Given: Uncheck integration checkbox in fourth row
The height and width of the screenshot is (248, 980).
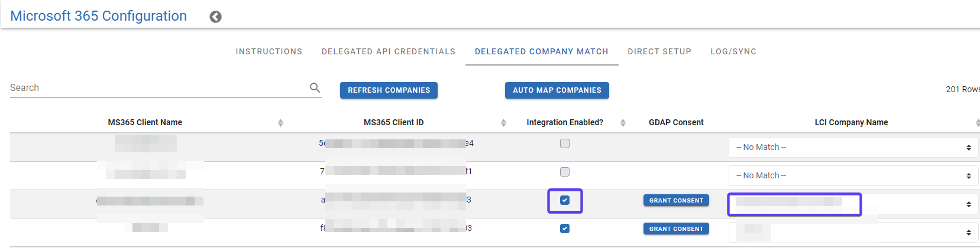Looking at the screenshot, I should 565,229.
